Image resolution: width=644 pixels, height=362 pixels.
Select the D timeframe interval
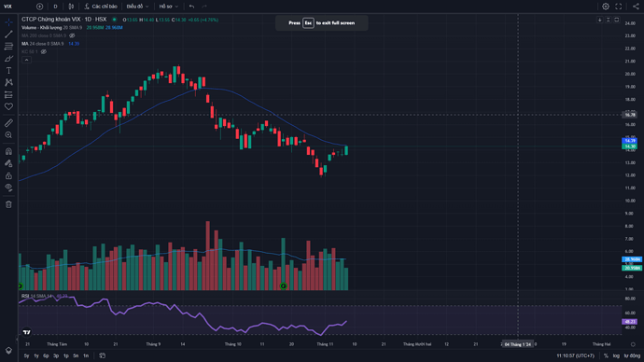[55, 7]
